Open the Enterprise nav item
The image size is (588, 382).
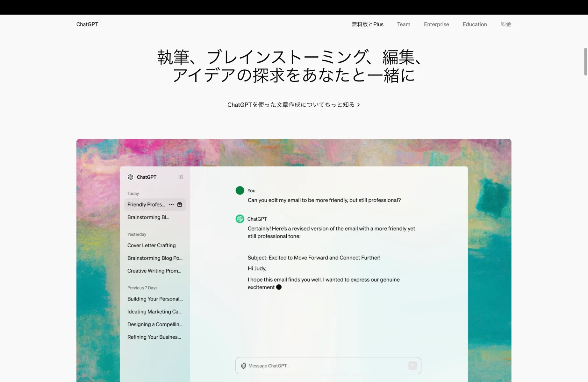(436, 24)
